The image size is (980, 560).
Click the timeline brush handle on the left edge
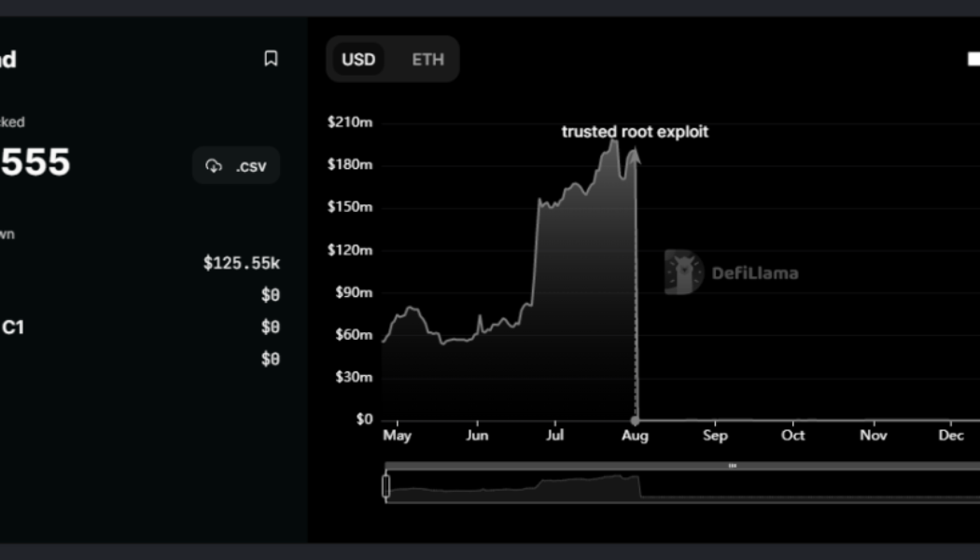point(385,484)
